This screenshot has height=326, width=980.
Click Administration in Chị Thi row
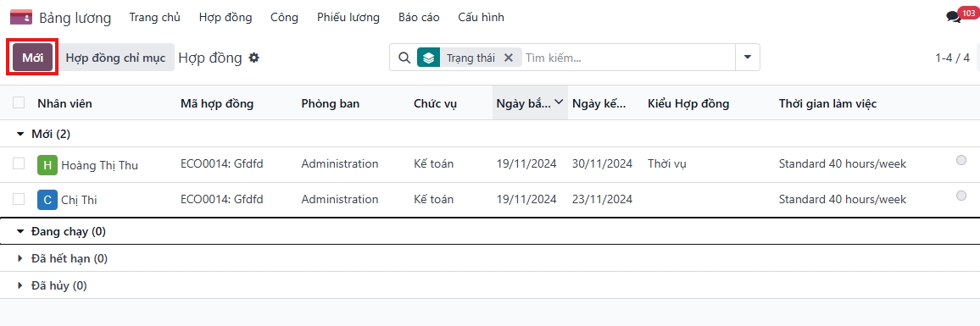pyautogui.click(x=339, y=199)
